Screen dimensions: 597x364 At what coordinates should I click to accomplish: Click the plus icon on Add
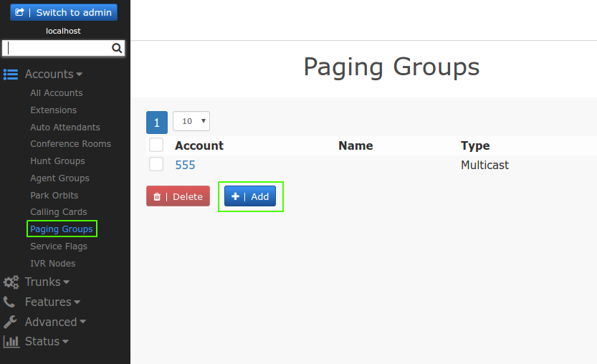[x=235, y=197]
